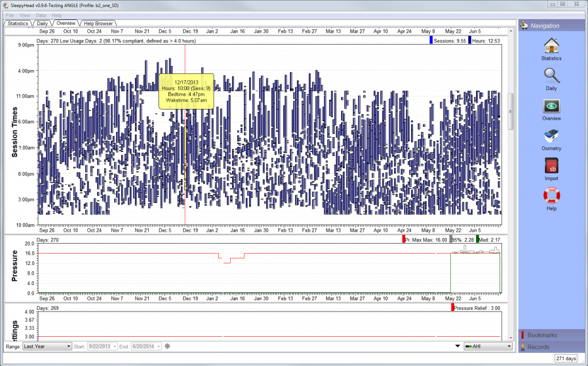Screen dimensions: 588x366
Task: Open the Statistics house icon in Navigation
Action: 551,46
